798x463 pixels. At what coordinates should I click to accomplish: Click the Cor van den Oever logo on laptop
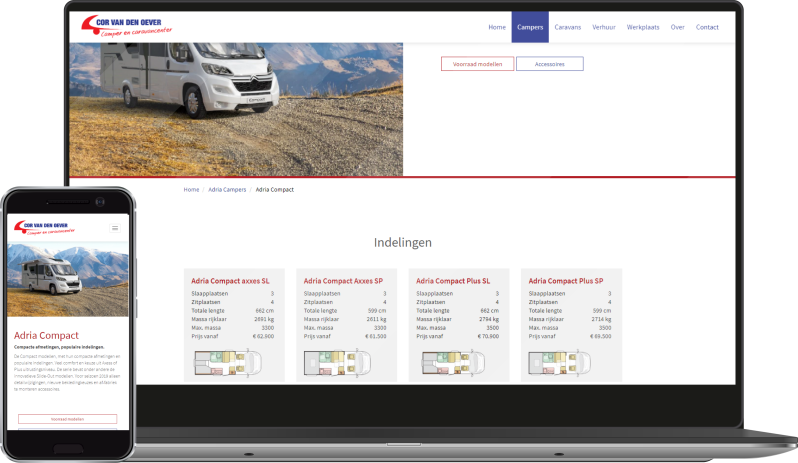point(126,26)
